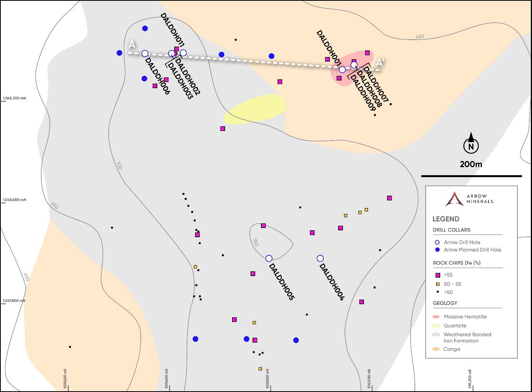532x392 pixels.
Task: Select the DALDDH004 drill hole collar marker
Action: point(320,258)
